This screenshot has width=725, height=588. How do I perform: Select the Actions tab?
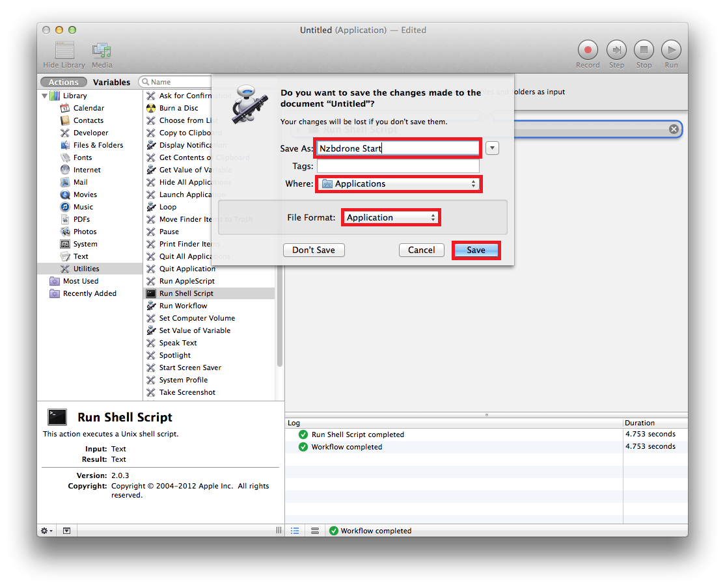64,82
